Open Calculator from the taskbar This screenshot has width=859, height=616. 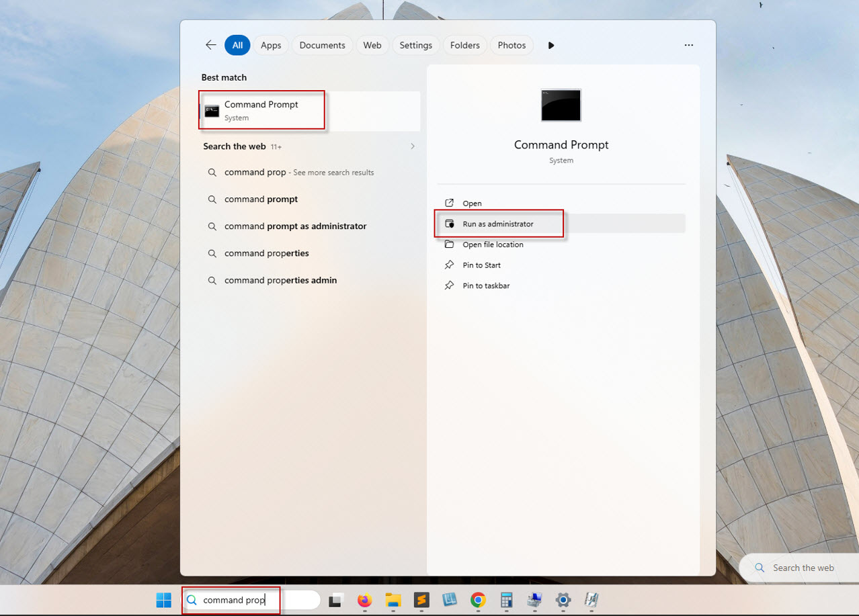click(x=507, y=600)
